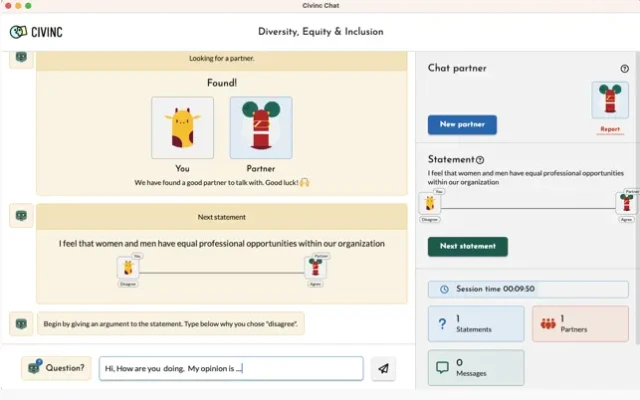This screenshot has height=400, width=640.
Task: Click the yellow "You" avatar in the Found card
Action: pyautogui.click(x=182, y=127)
